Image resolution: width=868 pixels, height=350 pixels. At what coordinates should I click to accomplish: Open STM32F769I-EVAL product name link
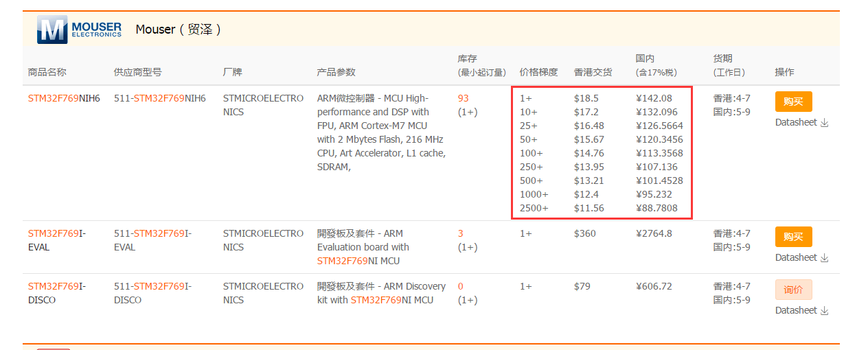coord(57,240)
